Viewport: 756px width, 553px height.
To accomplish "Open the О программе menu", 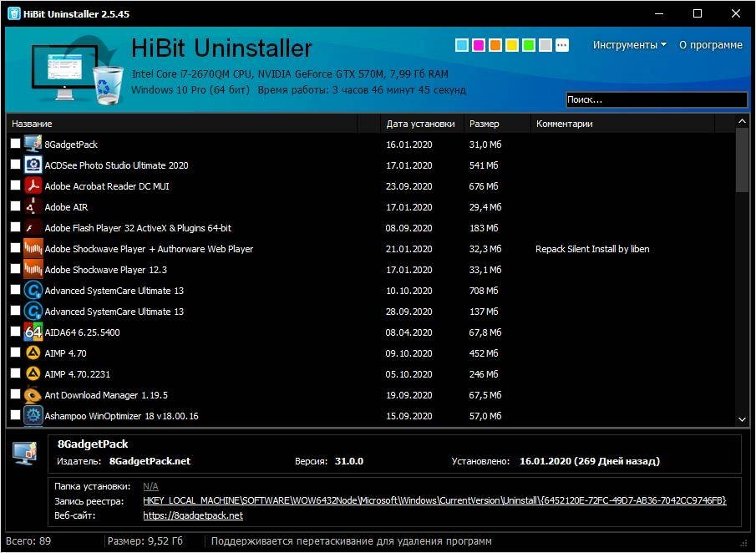I will click(x=711, y=45).
